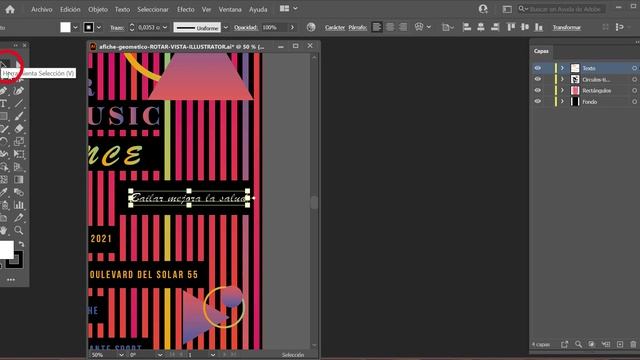Select the Blend tool
Image resolution: width=640 pixels, height=360 pixels.
(19, 192)
